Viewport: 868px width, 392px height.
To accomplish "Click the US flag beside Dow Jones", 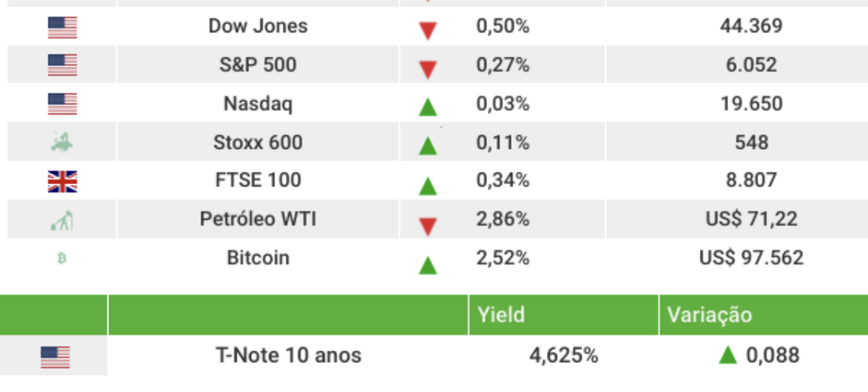I will click(63, 28).
